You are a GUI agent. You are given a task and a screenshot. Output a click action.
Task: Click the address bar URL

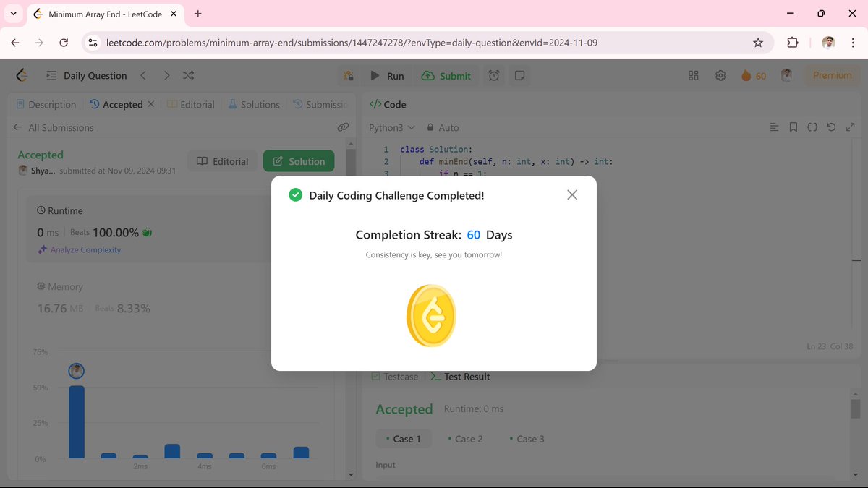point(352,43)
